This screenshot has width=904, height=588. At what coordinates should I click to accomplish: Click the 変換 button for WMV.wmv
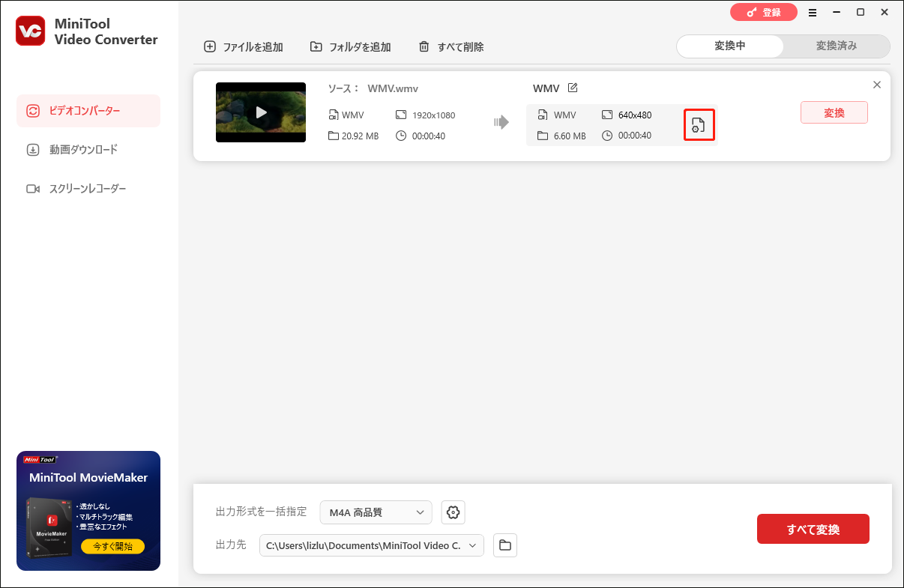coord(834,113)
